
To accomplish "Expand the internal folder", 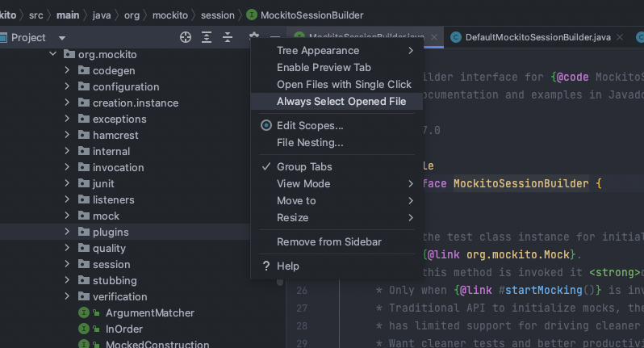I will pyautogui.click(x=67, y=151).
